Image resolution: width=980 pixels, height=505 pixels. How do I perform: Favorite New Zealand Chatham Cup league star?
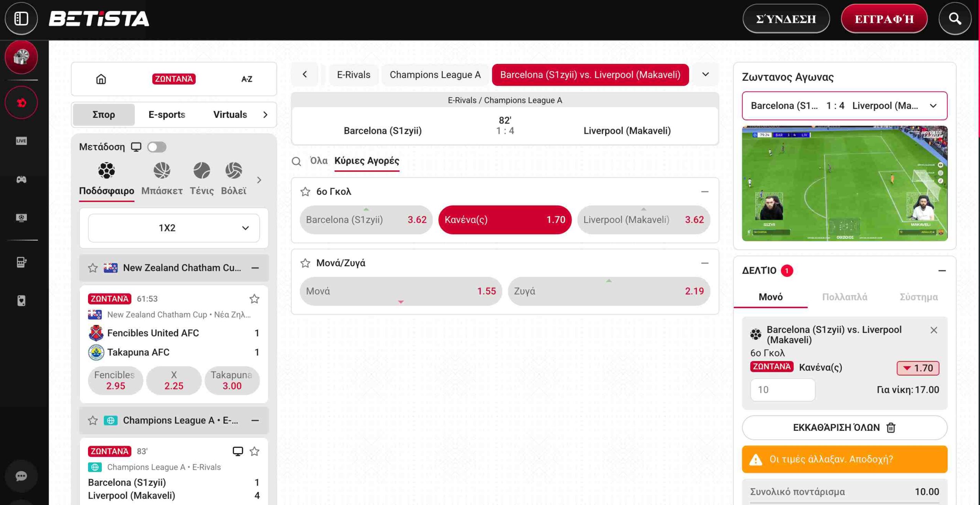[93, 268]
